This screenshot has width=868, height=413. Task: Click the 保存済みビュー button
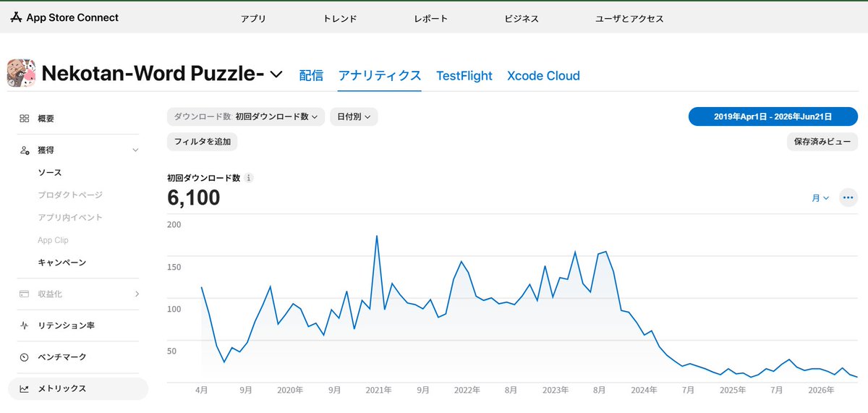pos(822,142)
